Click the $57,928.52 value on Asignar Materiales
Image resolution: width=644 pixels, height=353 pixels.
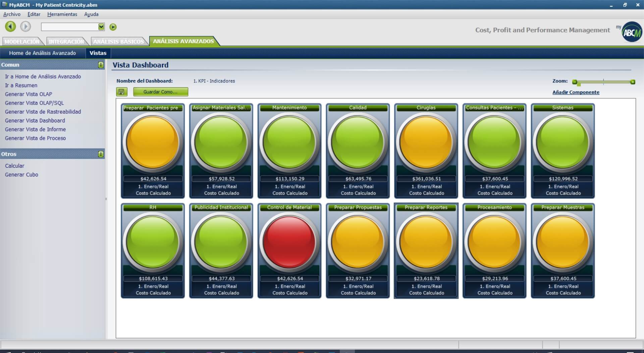[x=221, y=179]
